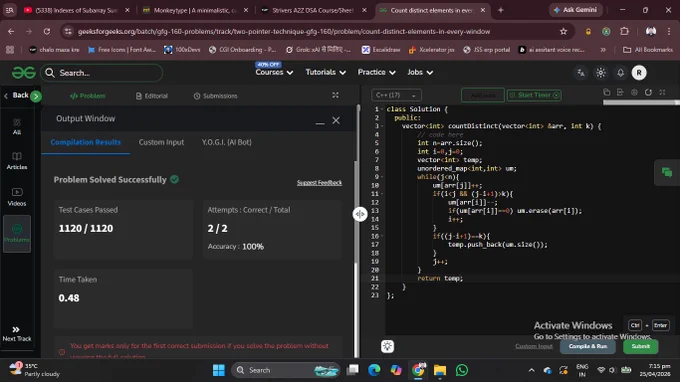The height and width of the screenshot is (382, 680).
Task: Open All section in left sidebar
Action: click(x=16, y=127)
